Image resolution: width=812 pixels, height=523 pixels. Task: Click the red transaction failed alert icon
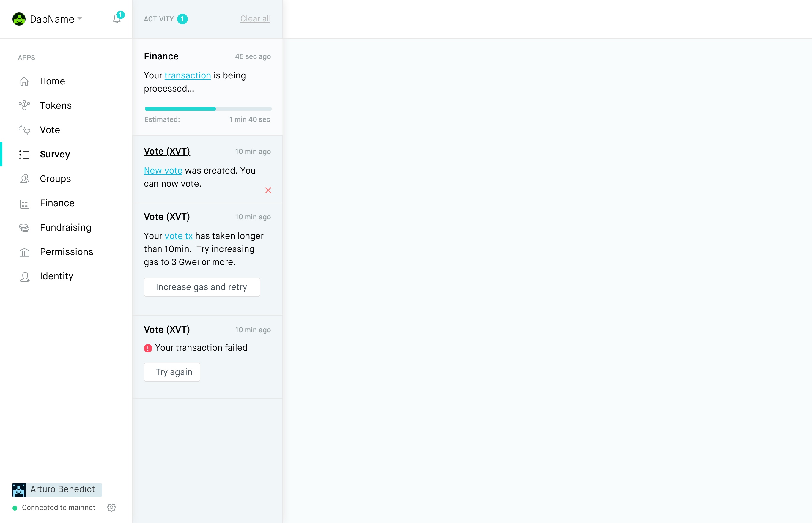coord(148,348)
